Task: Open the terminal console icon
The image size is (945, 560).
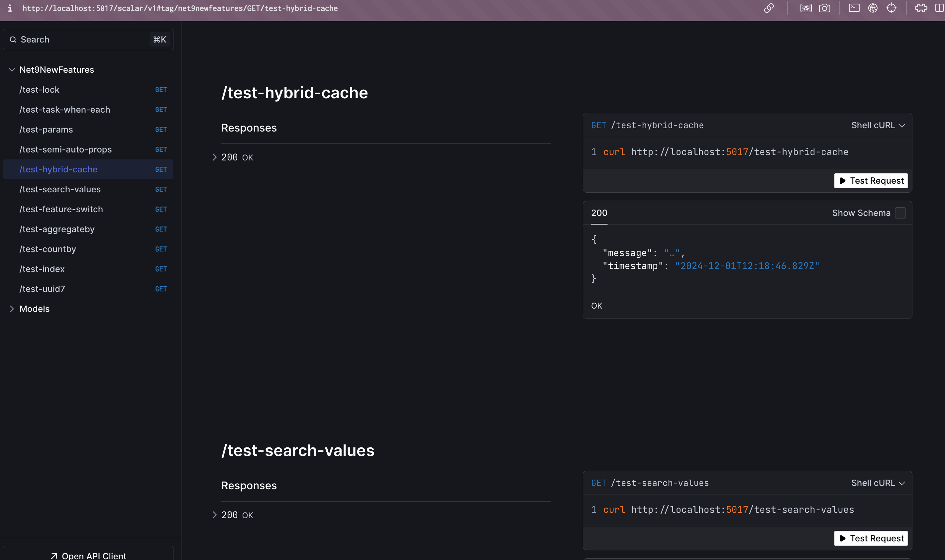Action: pyautogui.click(x=854, y=8)
